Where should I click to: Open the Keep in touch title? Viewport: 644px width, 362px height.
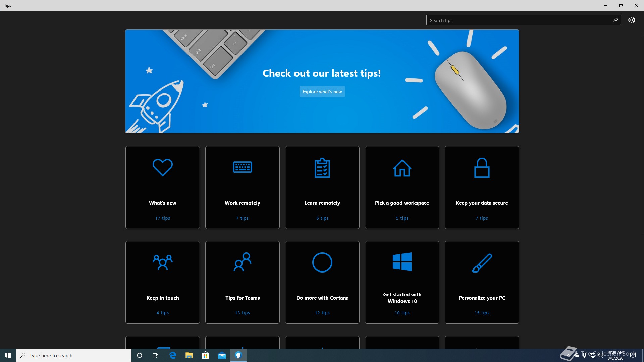(x=163, y=298)
